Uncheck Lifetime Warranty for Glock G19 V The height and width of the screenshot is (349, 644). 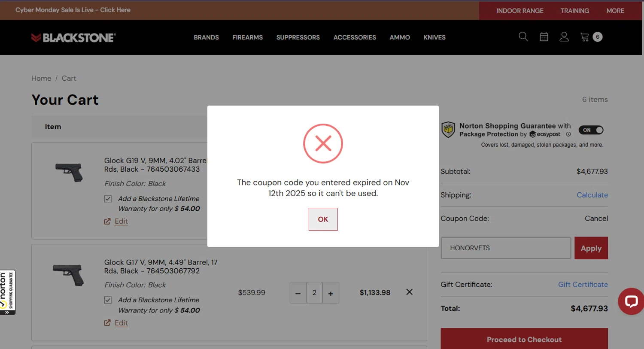click(x=108, y=199)
